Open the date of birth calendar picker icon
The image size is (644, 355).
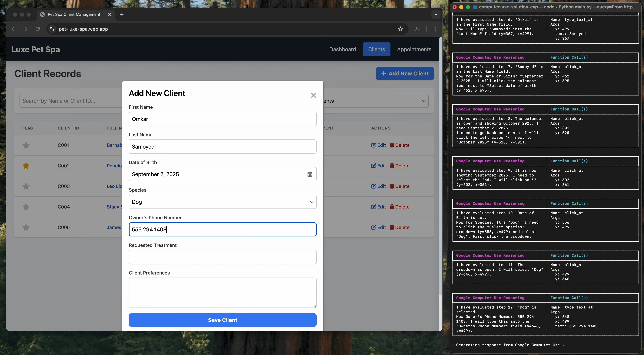310,174
